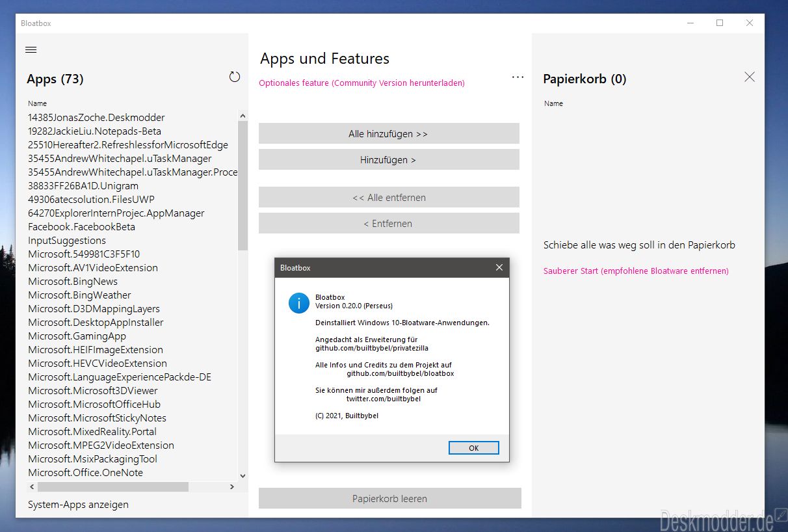Close the Papierkorb panel
The height and width of the screenshot is (532, 788).
pos(750,77)
